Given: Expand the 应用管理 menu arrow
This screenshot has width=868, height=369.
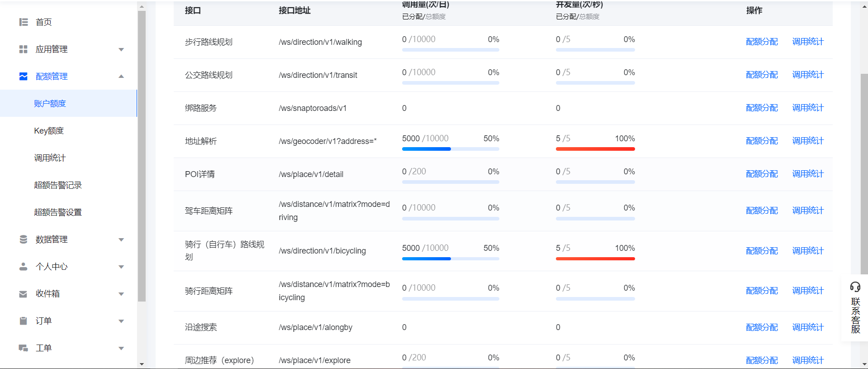Looking at the screenshot, I should pos(121,49).
